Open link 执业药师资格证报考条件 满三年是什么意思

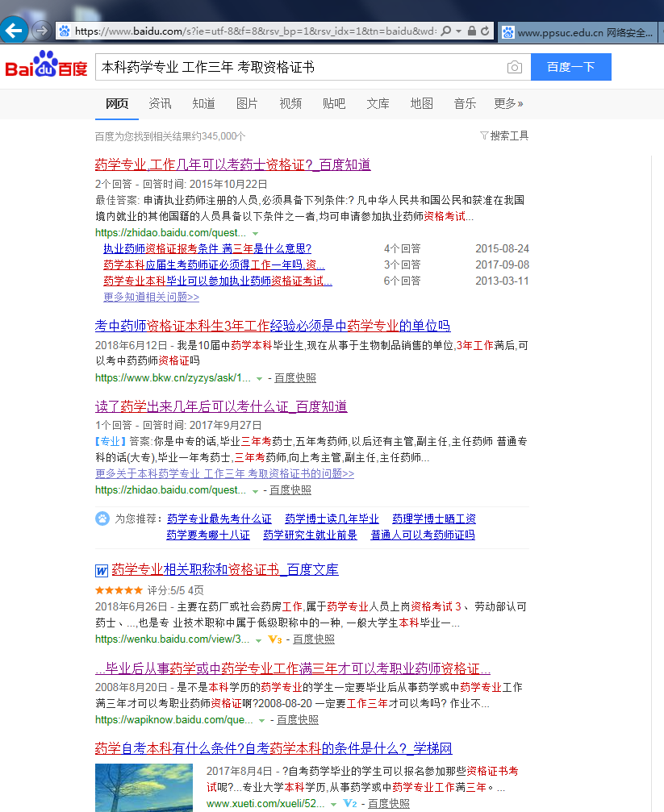pos(207,248)
